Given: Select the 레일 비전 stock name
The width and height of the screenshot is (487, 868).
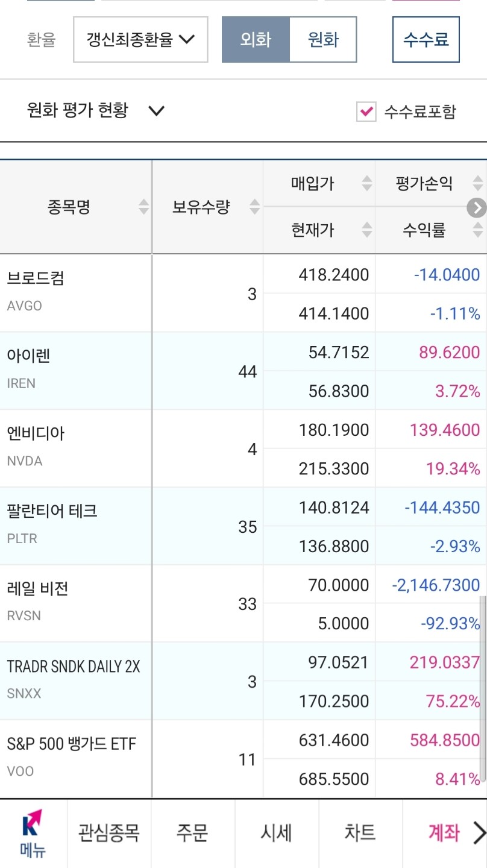Looking at the screenshot, I should (x=37, y=589).
